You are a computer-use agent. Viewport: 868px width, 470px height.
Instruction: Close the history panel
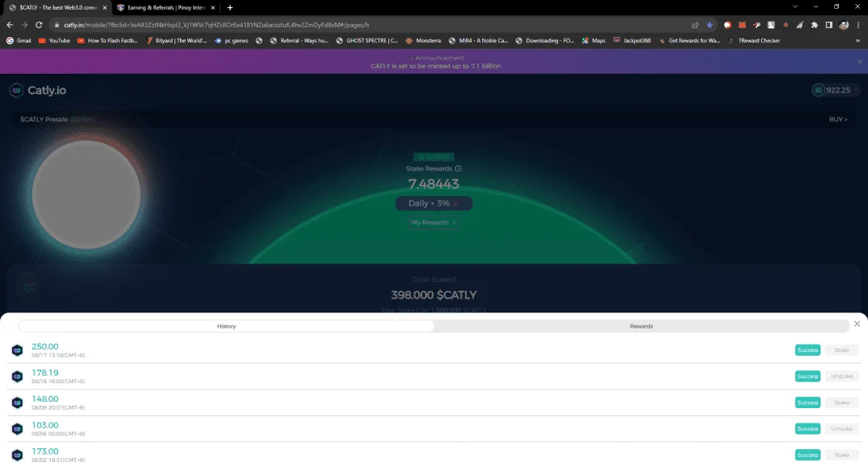[x=857, y=324]
